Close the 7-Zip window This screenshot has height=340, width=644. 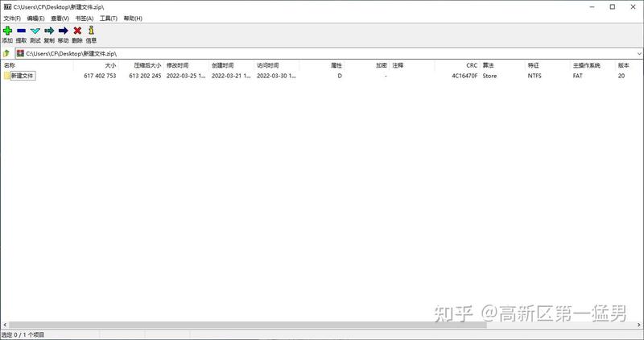click(633, 7)
